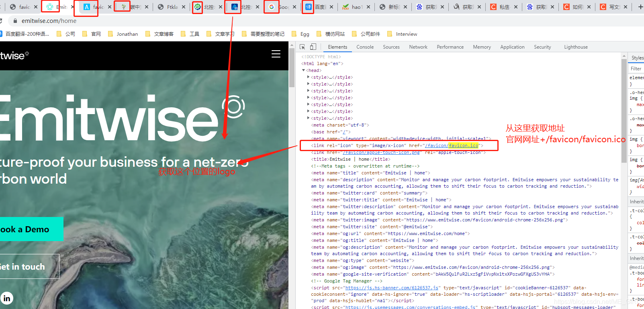The image size is (644, 309).
Task: Open the Memory panel
Action: tap(482, 47)
